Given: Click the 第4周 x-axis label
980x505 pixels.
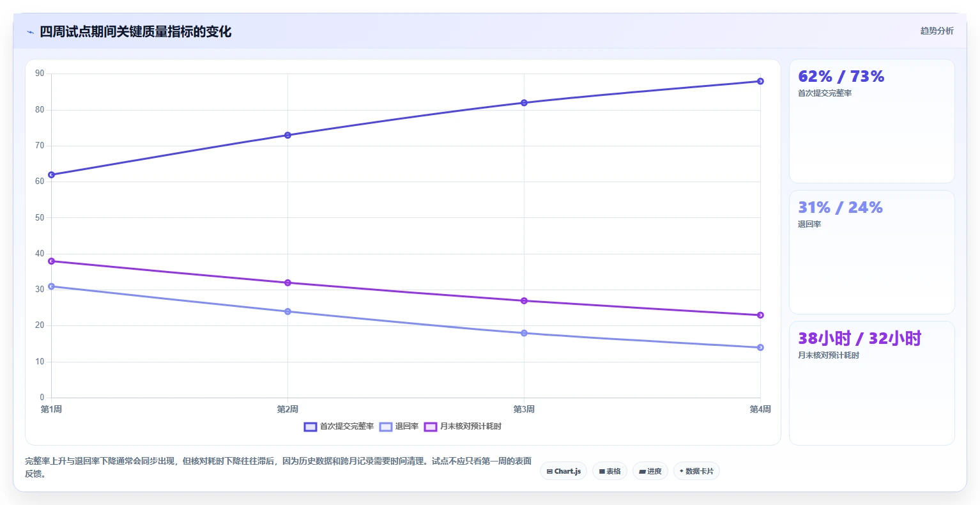Looking at the screenshot, I should (x=760, y=409).
